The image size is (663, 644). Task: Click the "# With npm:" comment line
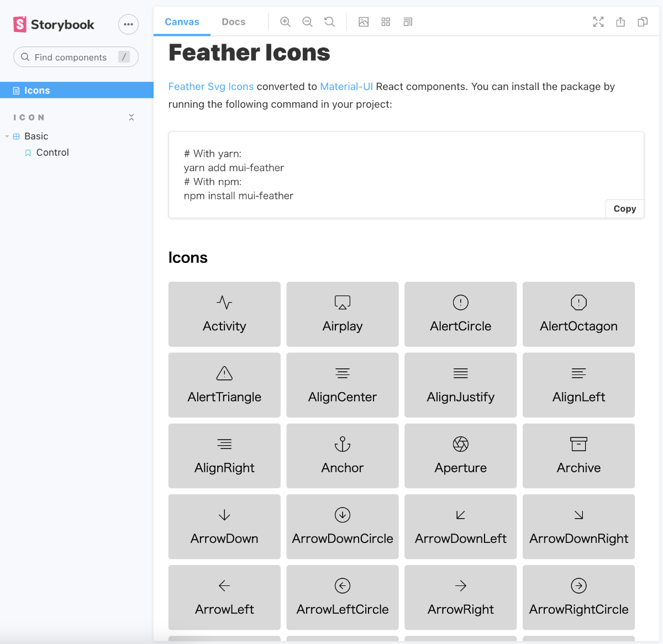coord(213,182)
